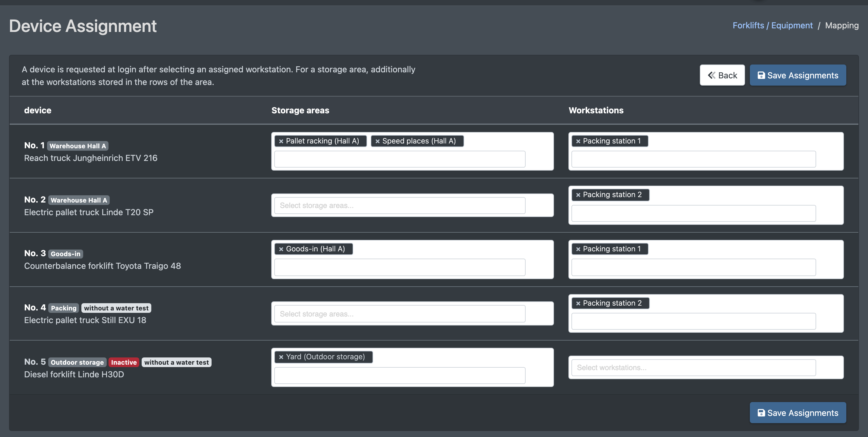This screenshot has height=437, width=868.
Task: Click Warehouse Hall A badge on No. 2
Action: click(x=79, y=200)
